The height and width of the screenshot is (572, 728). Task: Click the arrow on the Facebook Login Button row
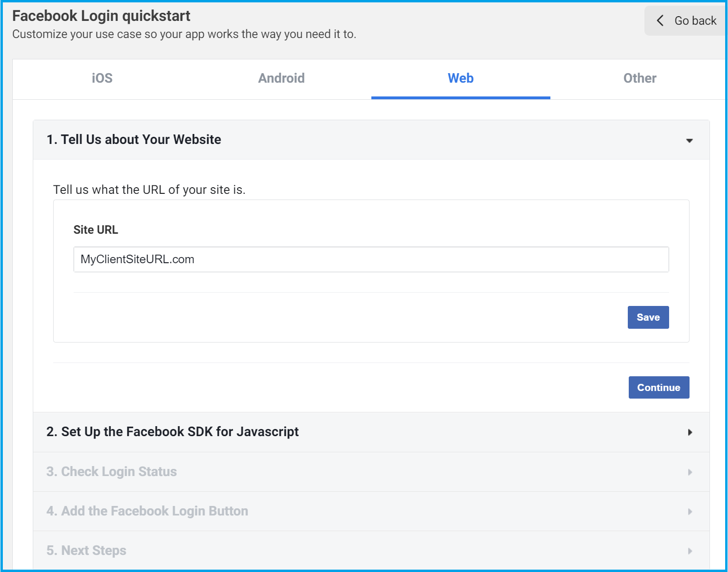click(x=690, y=512)
